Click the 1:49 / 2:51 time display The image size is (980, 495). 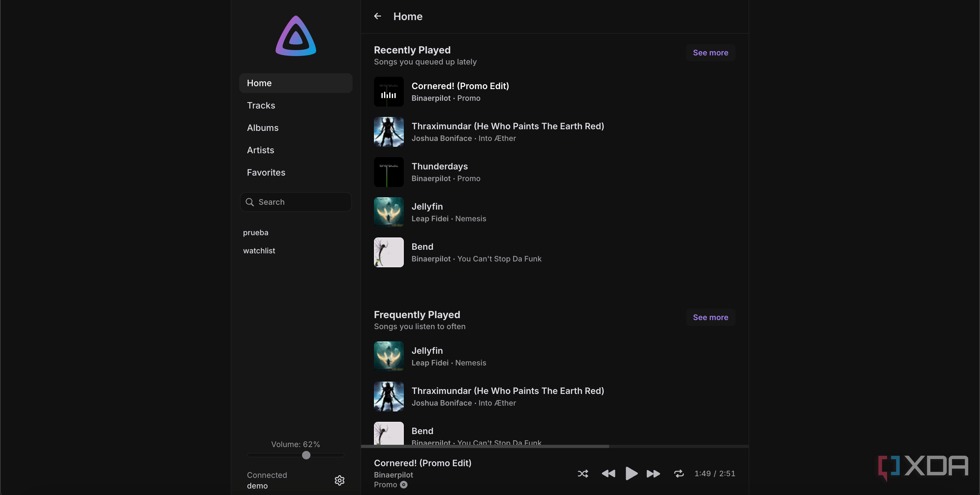tap(715, 473)
